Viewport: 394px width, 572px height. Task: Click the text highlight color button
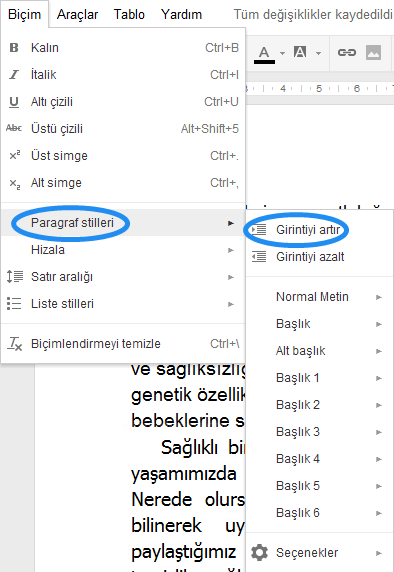[300, 53]
